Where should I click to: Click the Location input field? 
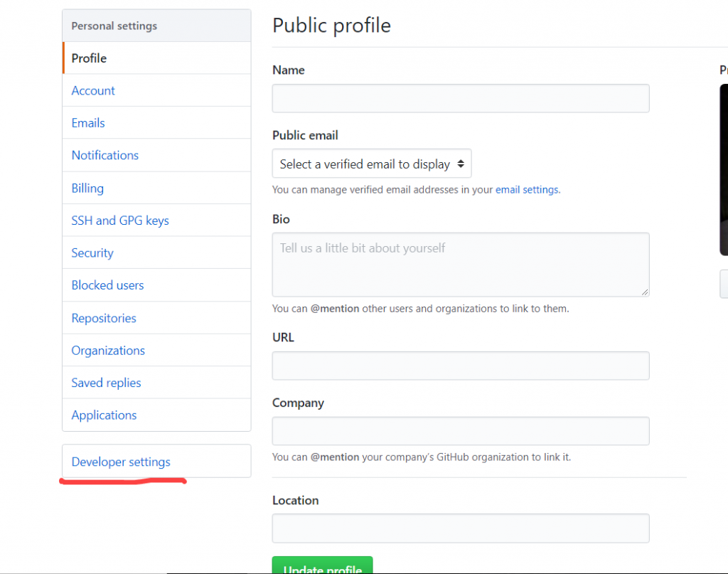point(461,528)
